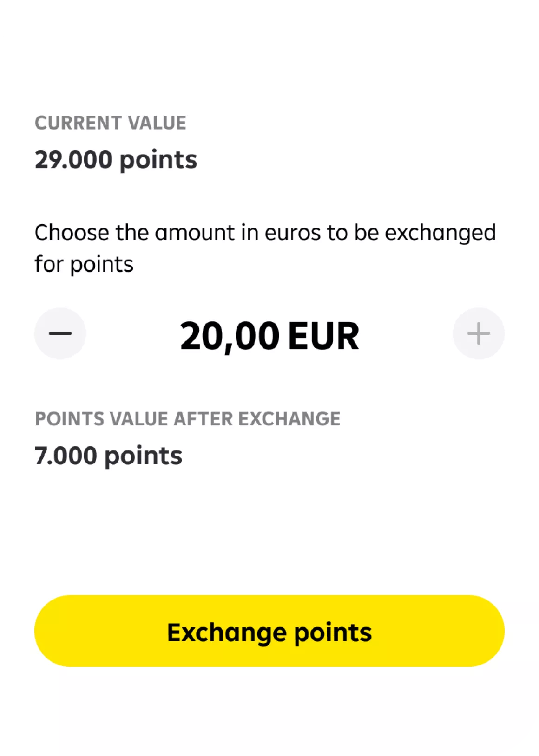Decrease the euro amount with minus button
This screenshot has width=539, height=756.
pyautogui.click(x=60, y=333)
